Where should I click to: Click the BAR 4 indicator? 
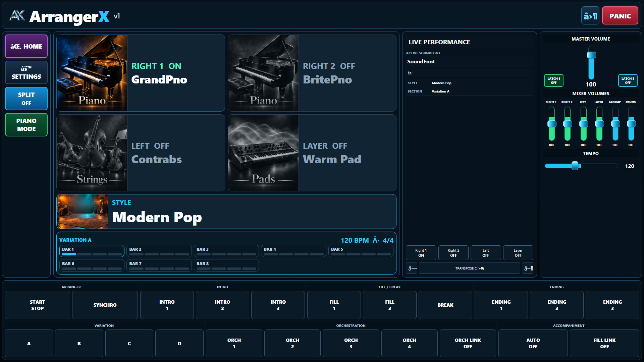coord(293,251)
